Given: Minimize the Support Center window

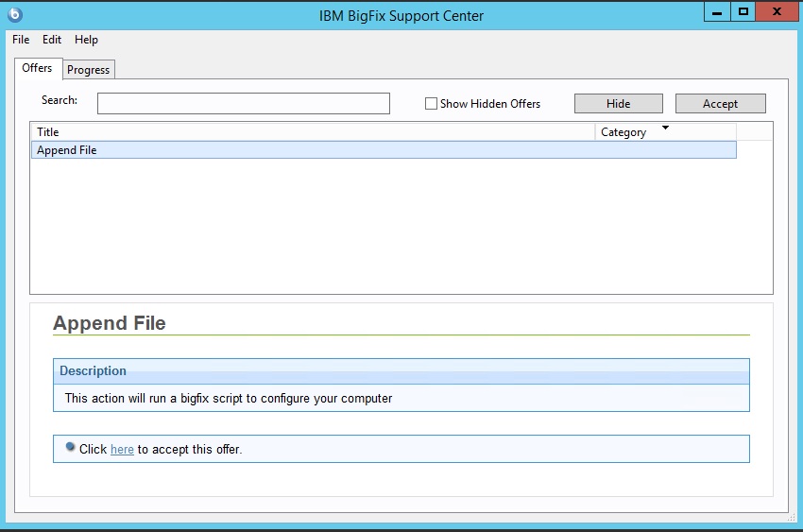Looking at the screenshot, I should click(x=717, y=12).
